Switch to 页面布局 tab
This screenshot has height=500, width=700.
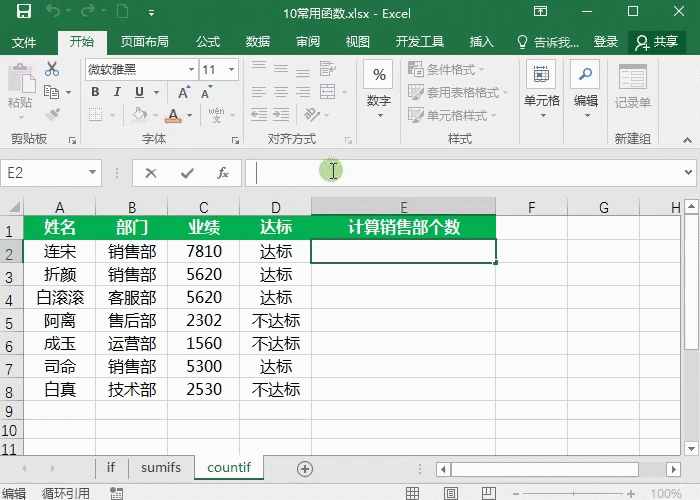145,42
